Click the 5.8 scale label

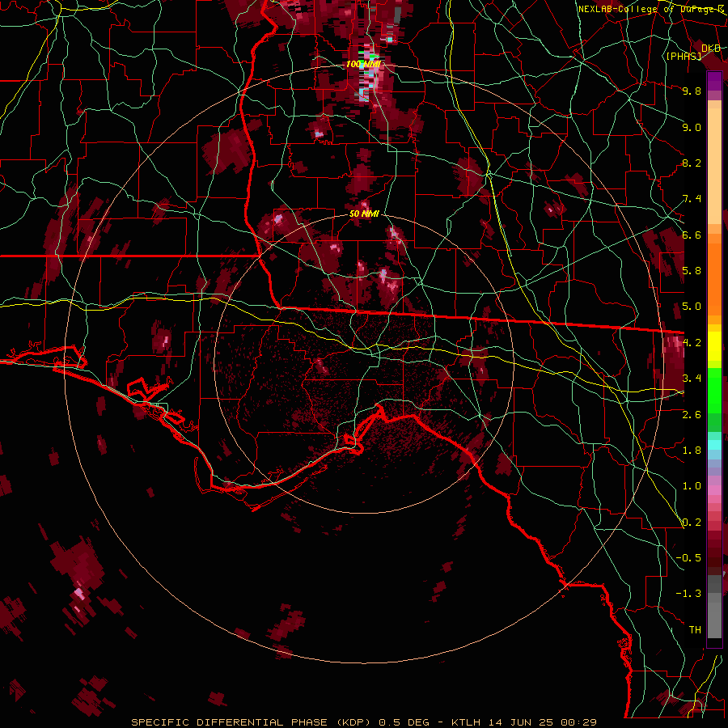(692, 271)
